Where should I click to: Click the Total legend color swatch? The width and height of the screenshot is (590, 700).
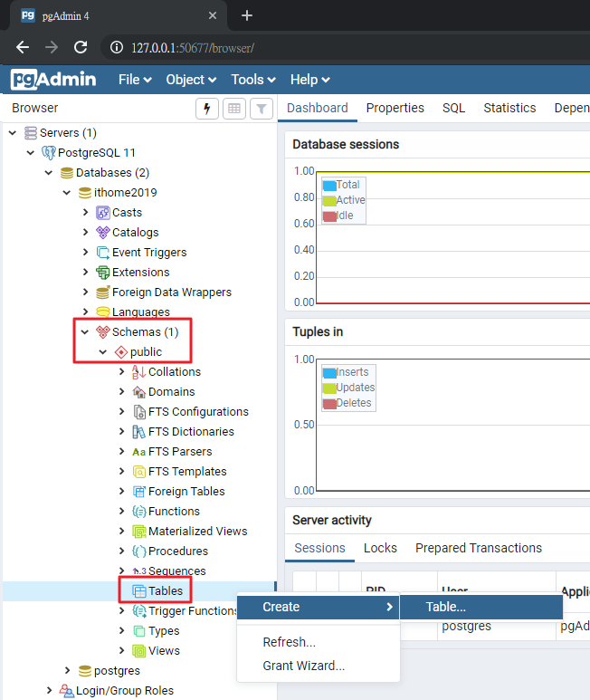329,186
